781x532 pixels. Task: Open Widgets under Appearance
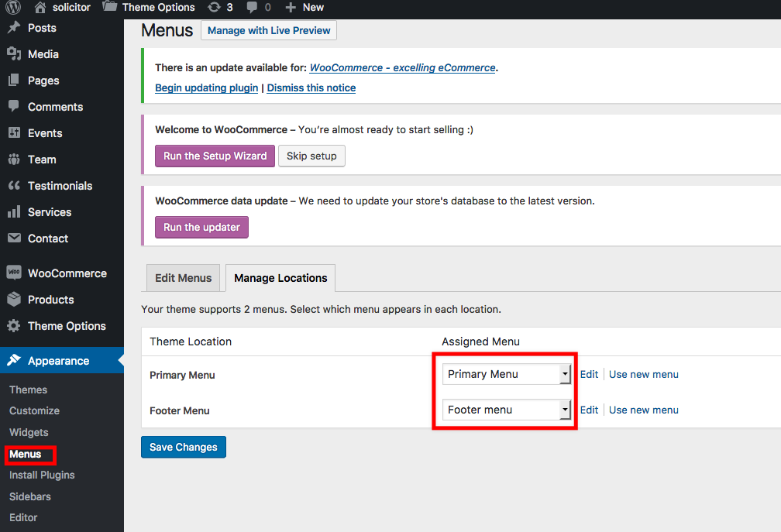29,432
